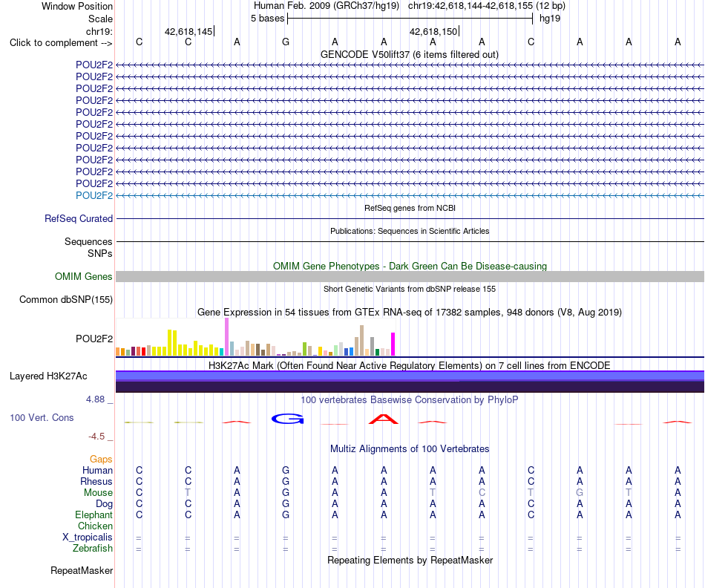Select the Elephant species label
The image size is (705, 588).
(x=94, y=514)
